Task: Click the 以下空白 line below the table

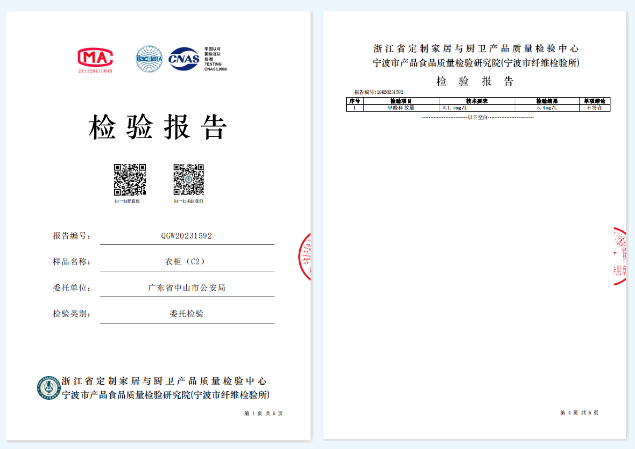Action: [477, 117]
